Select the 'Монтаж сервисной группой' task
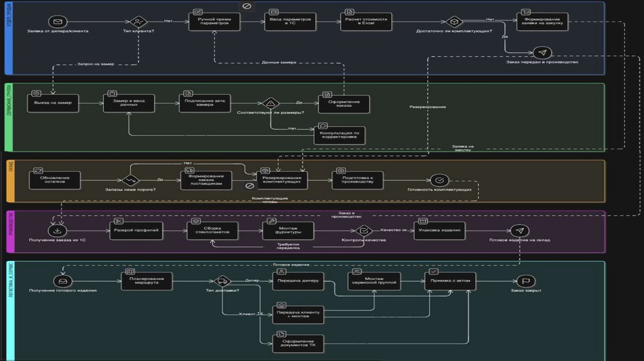This screenshot has width=644, height=361. pyautogui.click(x=374, y=281)
